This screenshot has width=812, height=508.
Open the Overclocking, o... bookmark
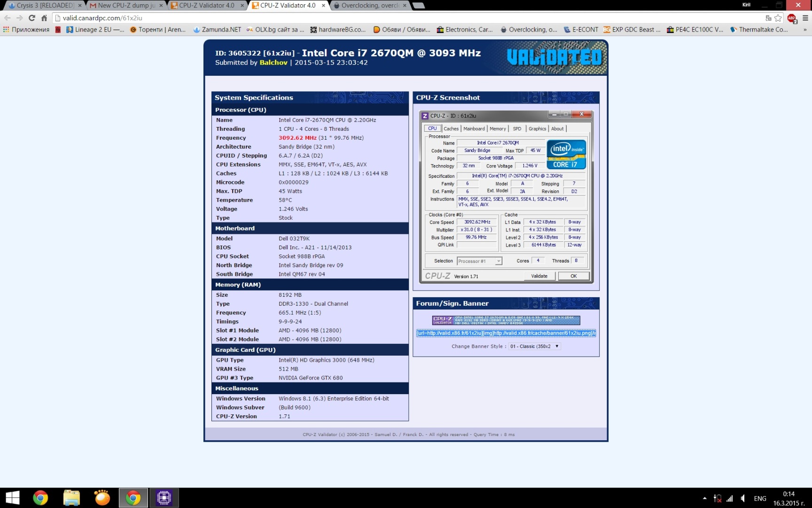point(529,29)
